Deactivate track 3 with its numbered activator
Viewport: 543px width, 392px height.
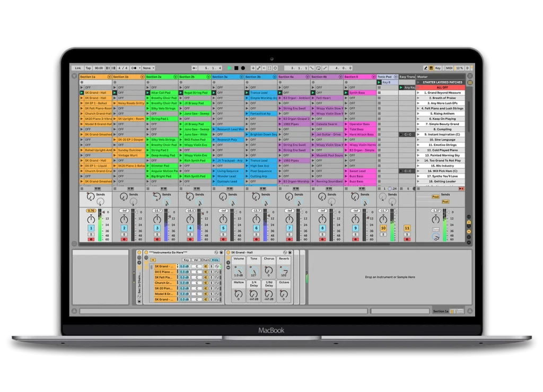tap(157, 228)
